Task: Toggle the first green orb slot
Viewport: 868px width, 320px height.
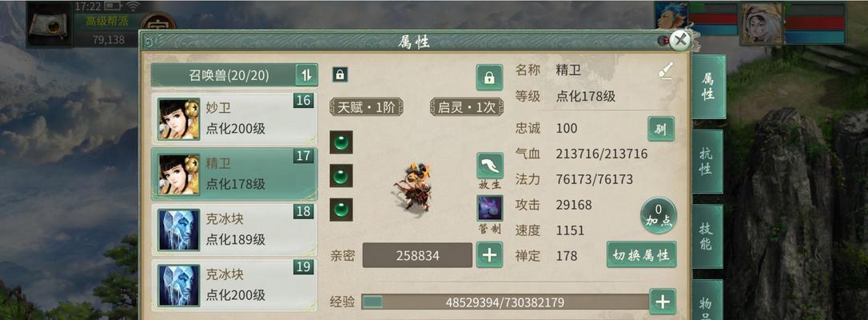Action: pyautogui.click(x=341, y=142)
